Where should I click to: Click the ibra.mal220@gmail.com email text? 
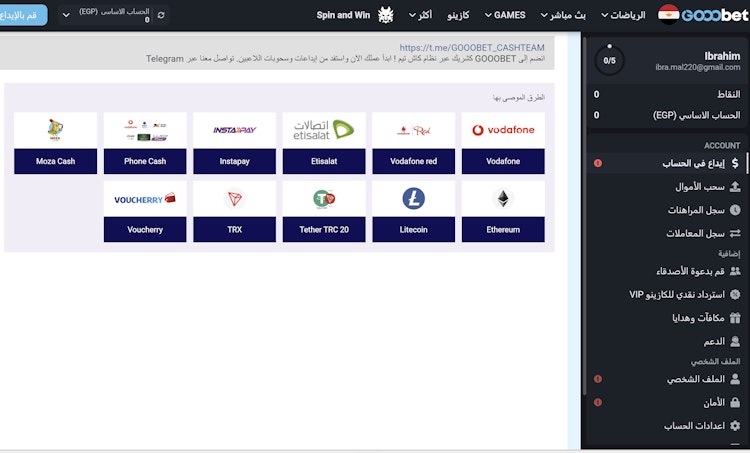pyautogui.click(x=697, y=67)
